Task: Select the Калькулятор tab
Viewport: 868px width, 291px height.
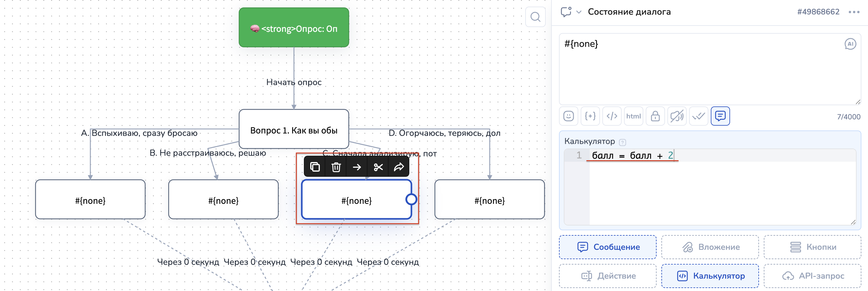Action: (710, 276)
